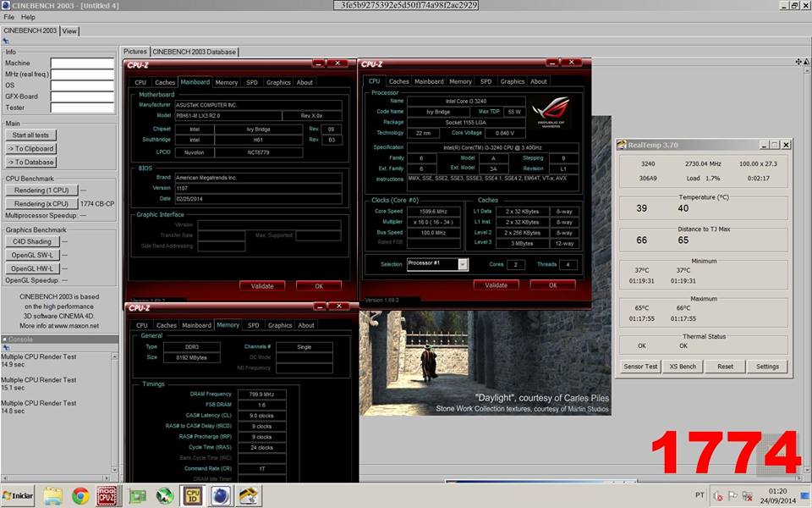
Task: Click the '8192 MBytes' memory size value
Action: [192, 357]
